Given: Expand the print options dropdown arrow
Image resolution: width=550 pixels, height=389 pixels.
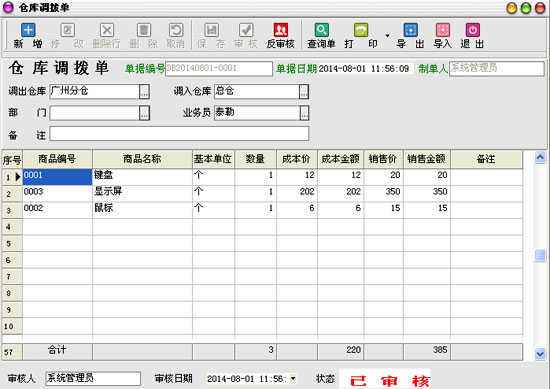Looking at the screenshot, I should pyautogui.click(x=387, y=36).
